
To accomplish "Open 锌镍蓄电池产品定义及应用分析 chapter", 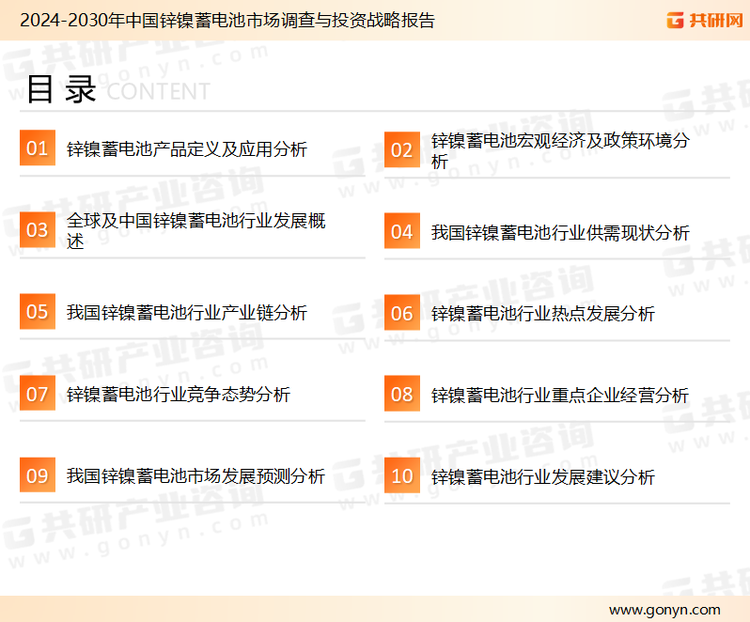I will point(186,150).
